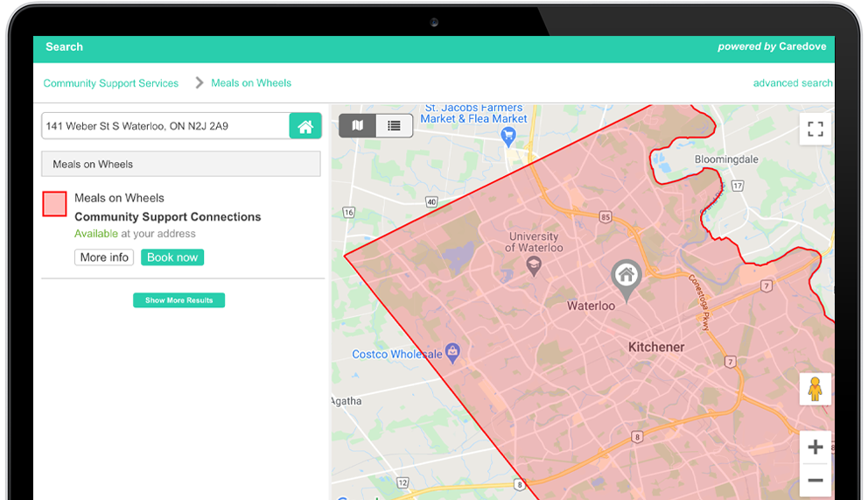The width and height of the screenshot is (868, 500).
Task: Open Community Support Services breadcrumb
Action: (111, 83)
